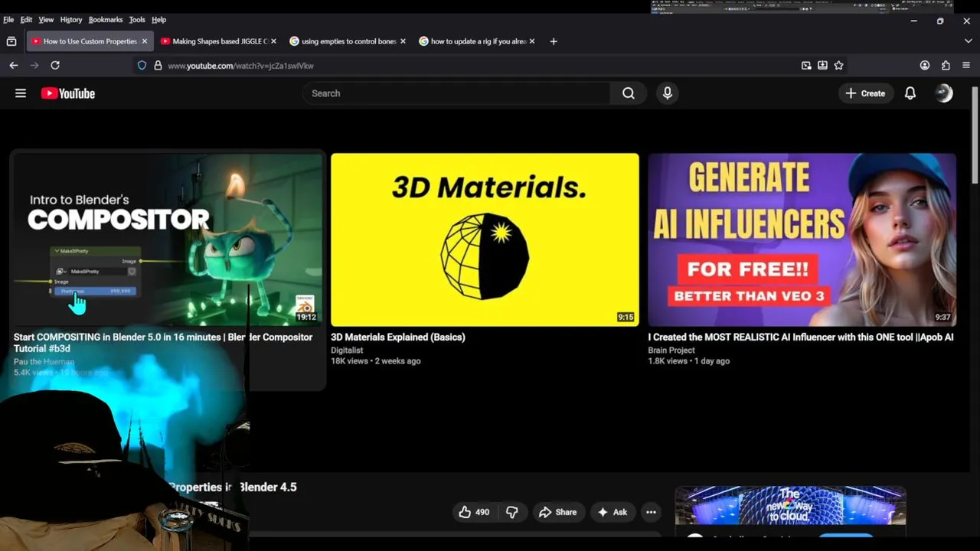Image resolution: width=980 pixels, height=551 pixels.
Task: Open Intro to Blender's Compositor thumbnail
Action: click(168, 240)
